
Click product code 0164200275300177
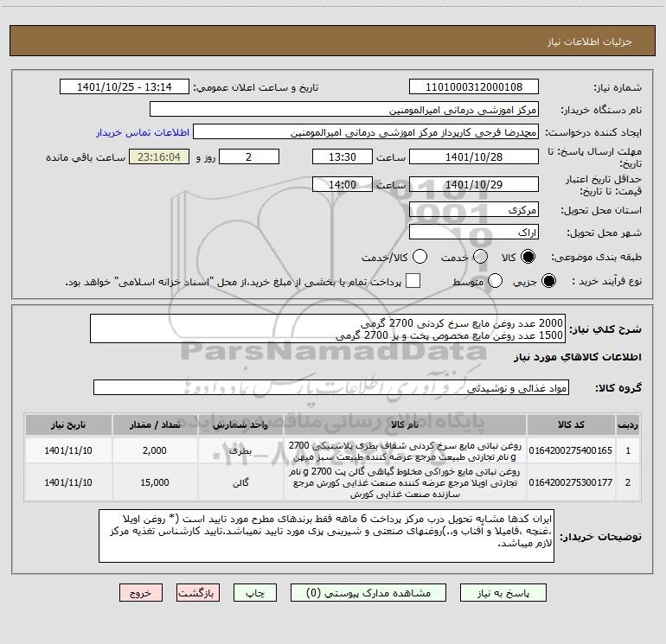571,482
